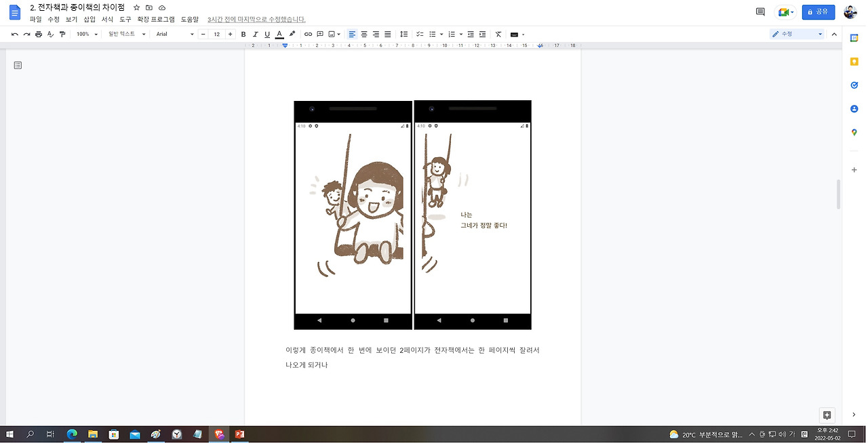
Task: Open Google Keep in side panel
Action: pyautogui.click(x=854, y=62)
